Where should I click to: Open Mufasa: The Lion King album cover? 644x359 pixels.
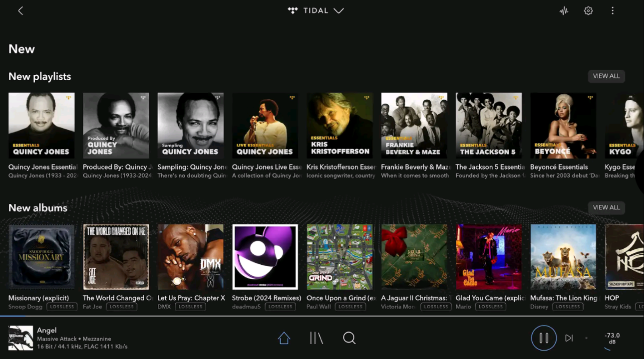[x=563, y=257]
